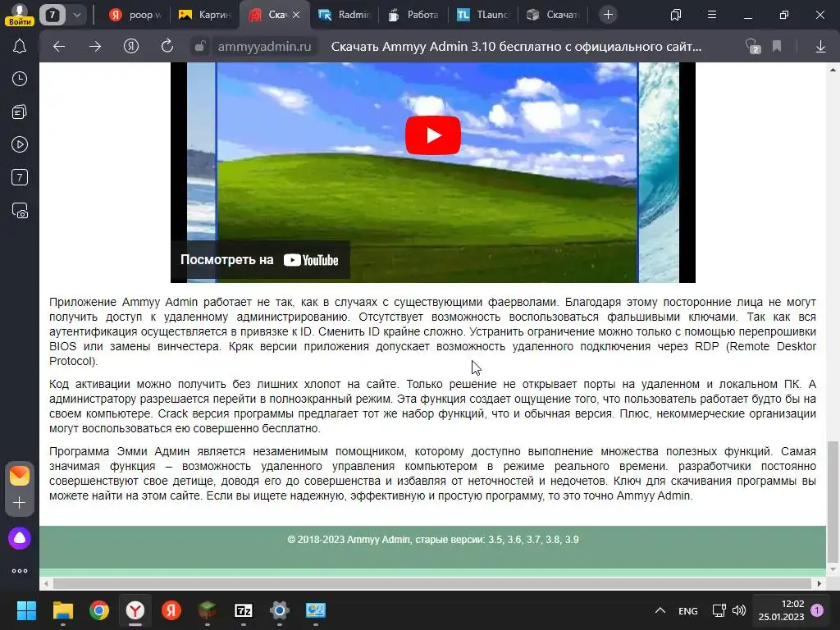Viewport: 840px width, 630px height.
Task: Switch to the TLauncher tab
Action: click(482, 15)
